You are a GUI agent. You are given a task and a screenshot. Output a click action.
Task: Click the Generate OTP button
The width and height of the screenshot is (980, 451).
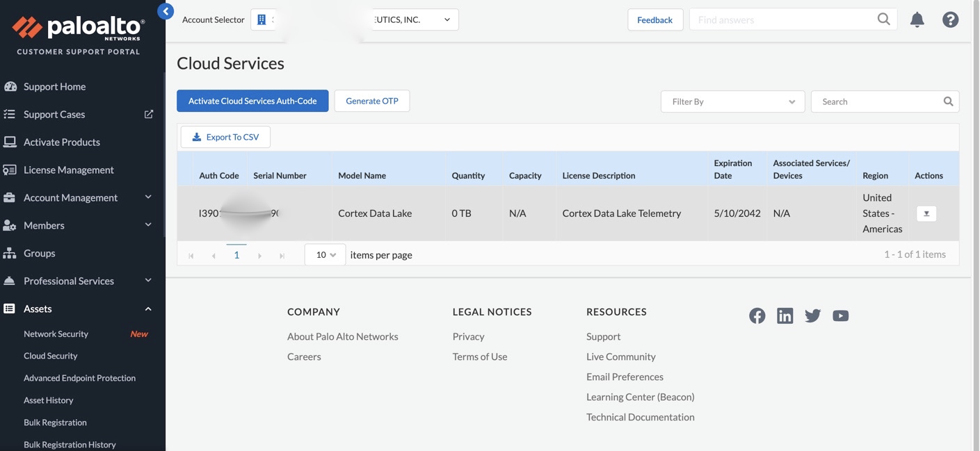(371, 101)
